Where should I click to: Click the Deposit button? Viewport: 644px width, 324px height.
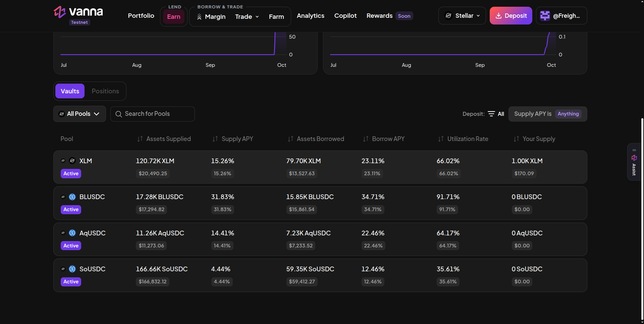(x=511, y=16)
